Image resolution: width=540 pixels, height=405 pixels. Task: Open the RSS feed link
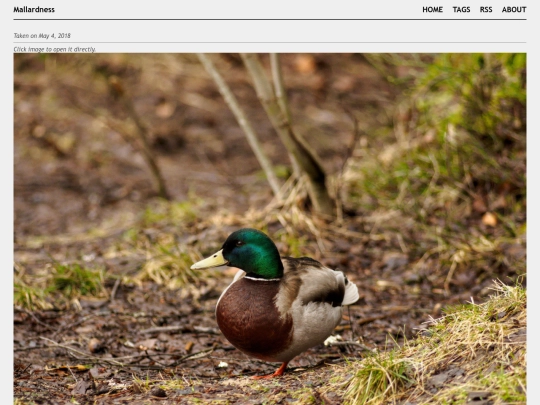[486, 10]
